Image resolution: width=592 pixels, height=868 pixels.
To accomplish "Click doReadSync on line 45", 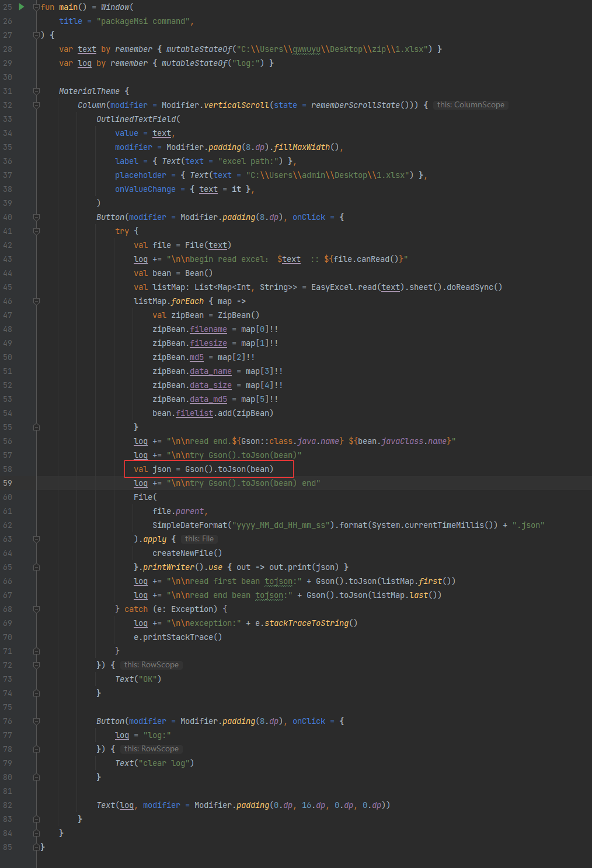I will tap(470, 287).
